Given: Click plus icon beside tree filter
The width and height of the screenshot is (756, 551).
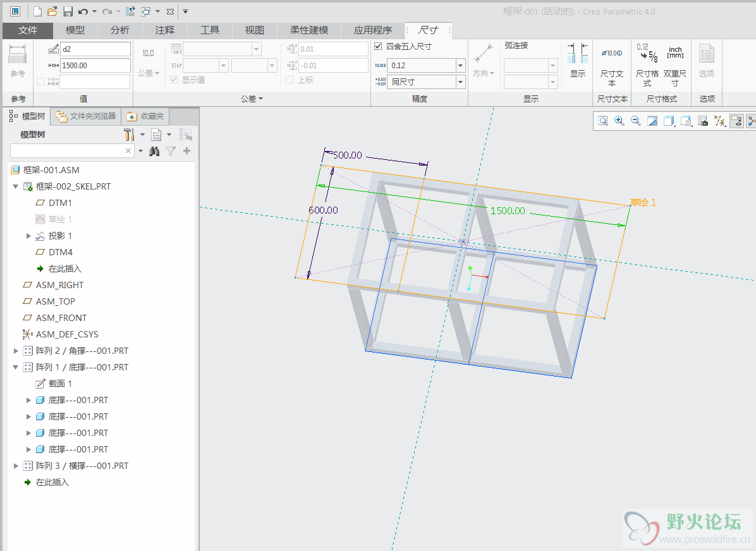Looking at the screenshot, I should tap(186, 151).
